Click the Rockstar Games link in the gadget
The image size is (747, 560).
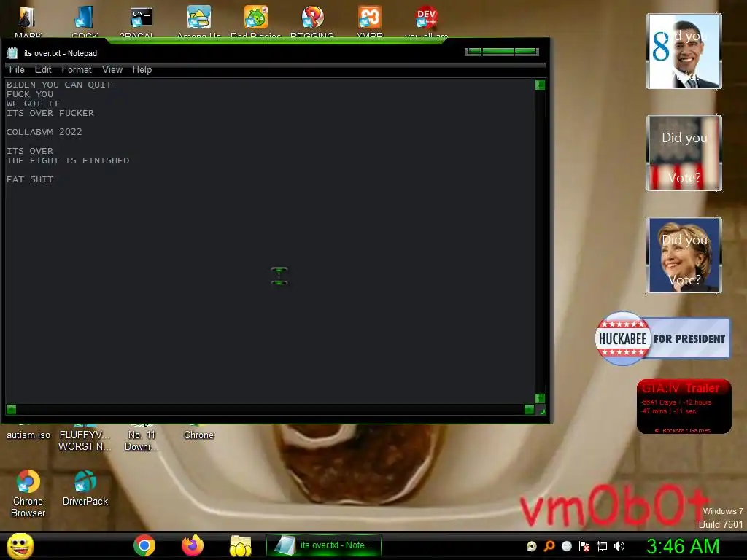pyautogui.click(x=683, y=430)
